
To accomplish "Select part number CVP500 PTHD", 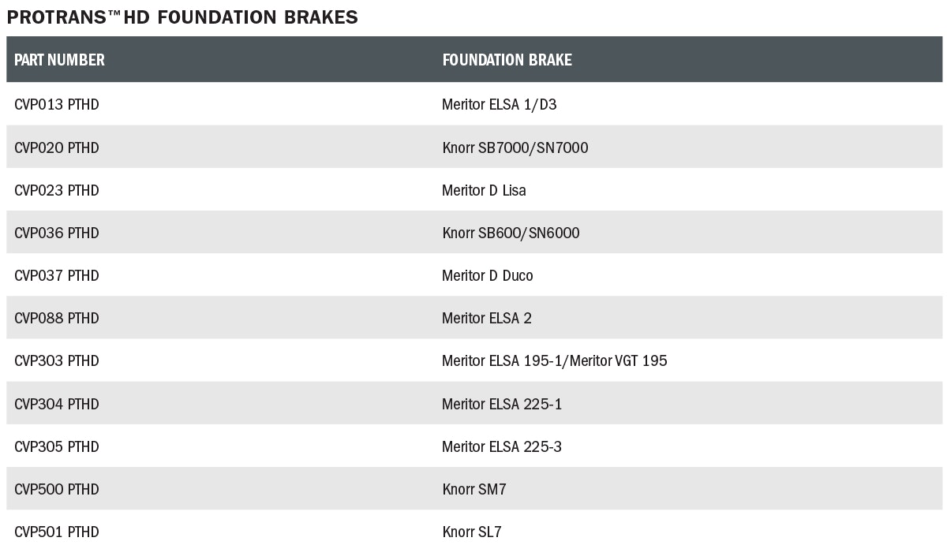I will pos(57,489).
